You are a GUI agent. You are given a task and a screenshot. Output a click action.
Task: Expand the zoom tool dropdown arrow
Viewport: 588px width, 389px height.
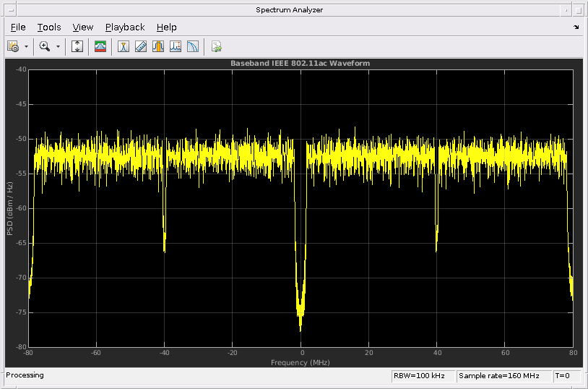[x=58, y=46]
